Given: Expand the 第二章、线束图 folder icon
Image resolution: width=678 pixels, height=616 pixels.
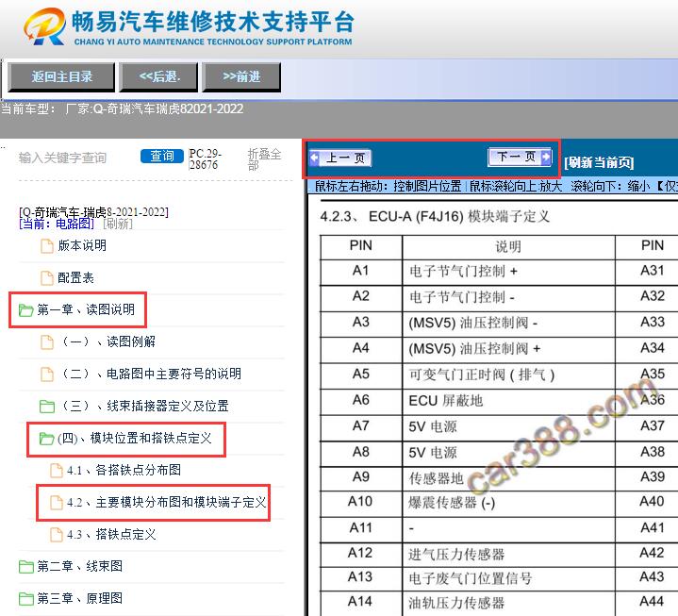Looking at the screenshot, I should (x=26, y=567).
